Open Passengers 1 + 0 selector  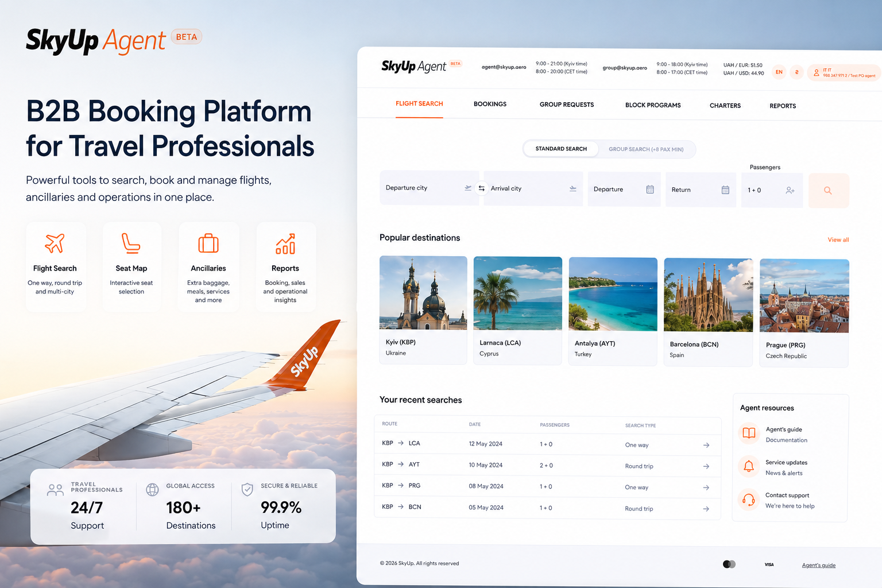772,190
